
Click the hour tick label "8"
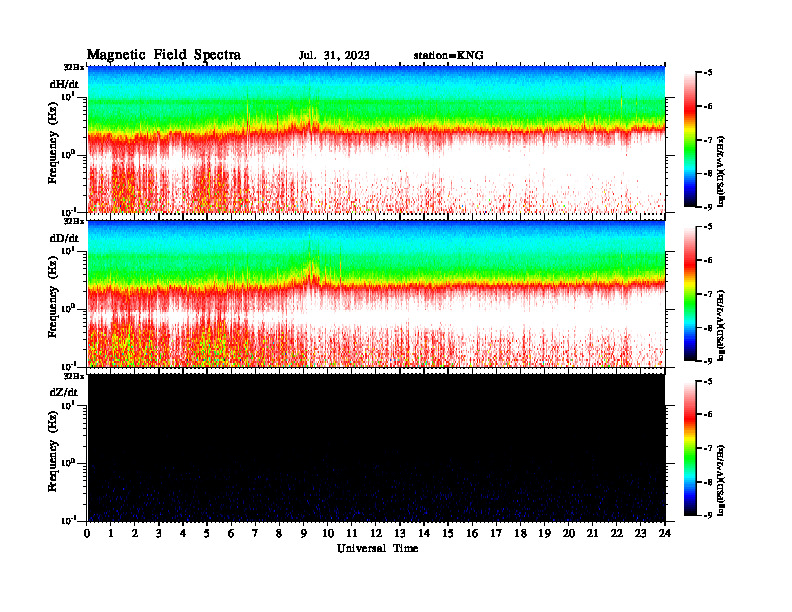pos(279,534)
